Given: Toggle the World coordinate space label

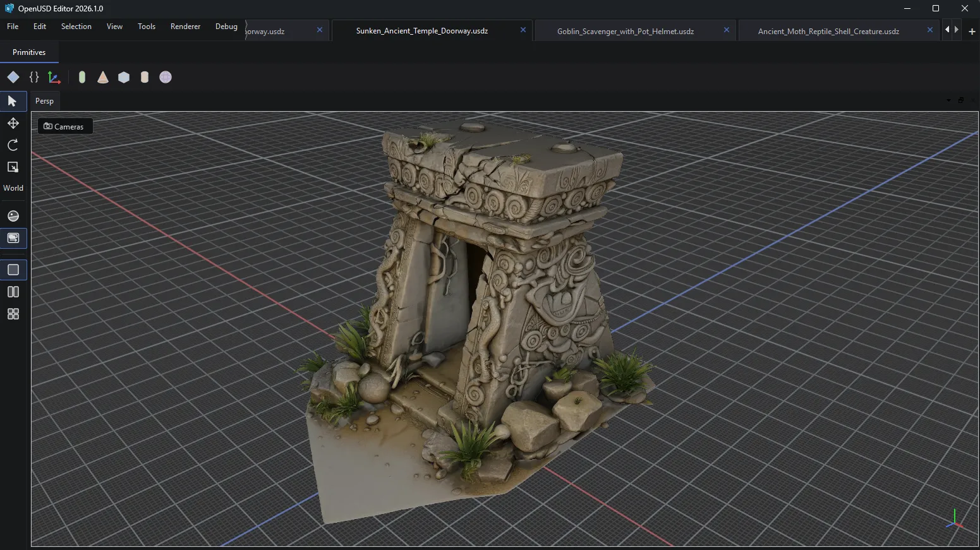Looking at the screenshot, I should 13,188.
